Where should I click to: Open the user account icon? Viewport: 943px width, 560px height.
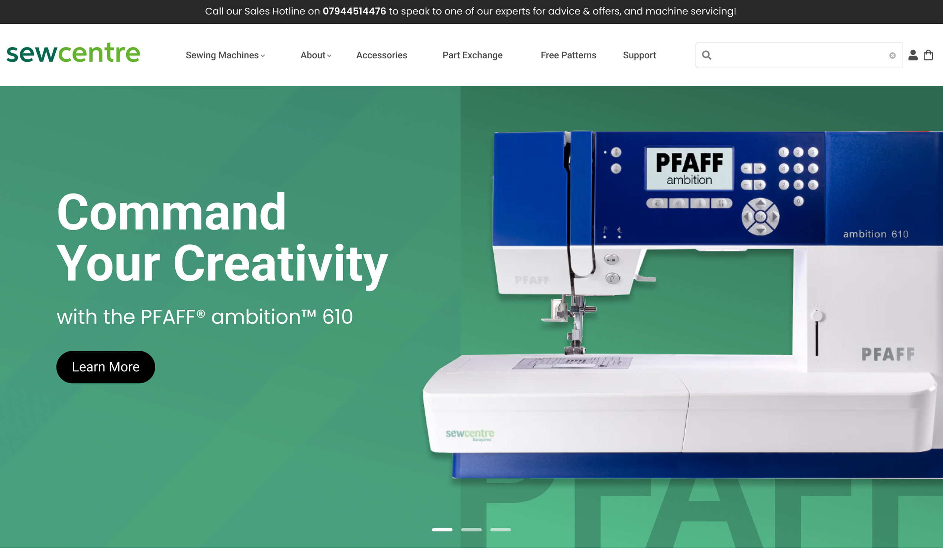coord(913,55)
